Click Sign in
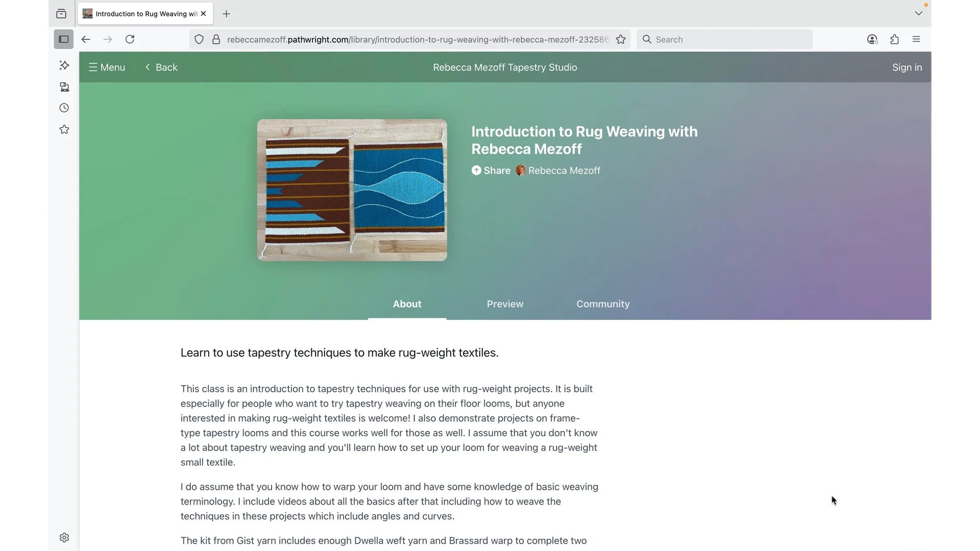 907,67
